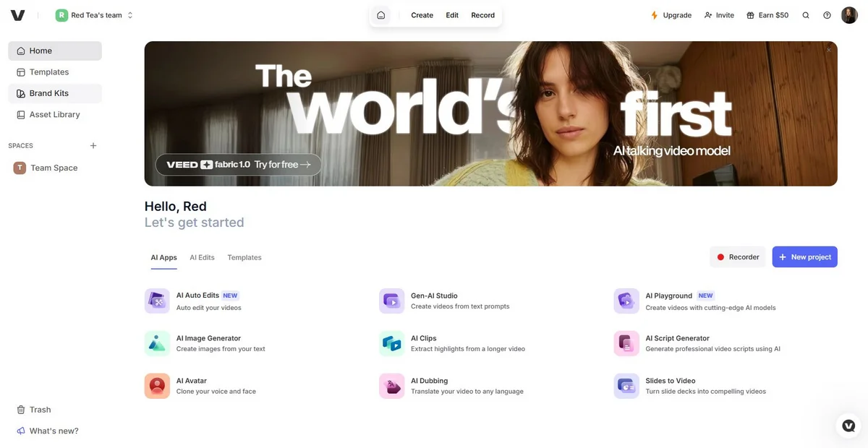Click Try for free on fabric banner
The height and width of the screenshot is (448, 868).
tap(238, 165)
